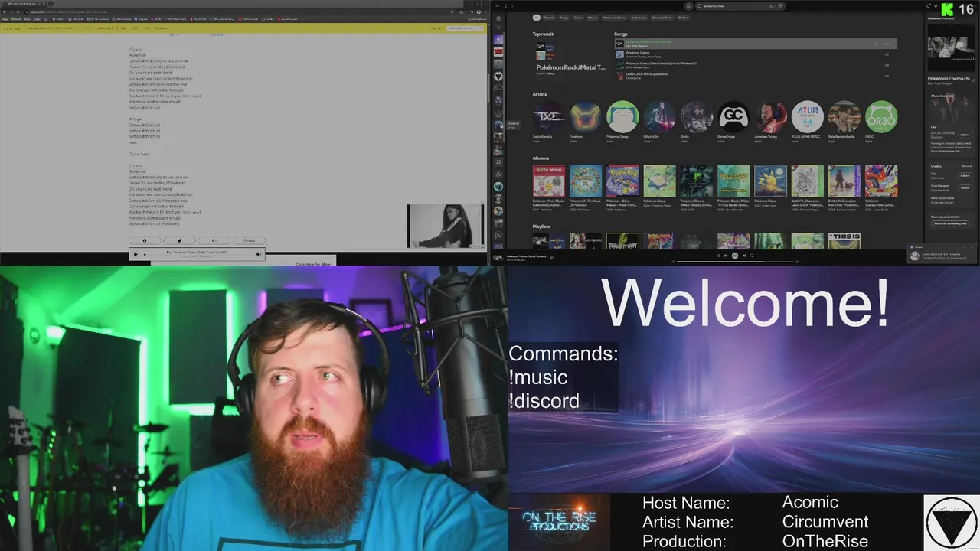
Task: Share lyrics via Facebook button
Action: pos(145,240)
